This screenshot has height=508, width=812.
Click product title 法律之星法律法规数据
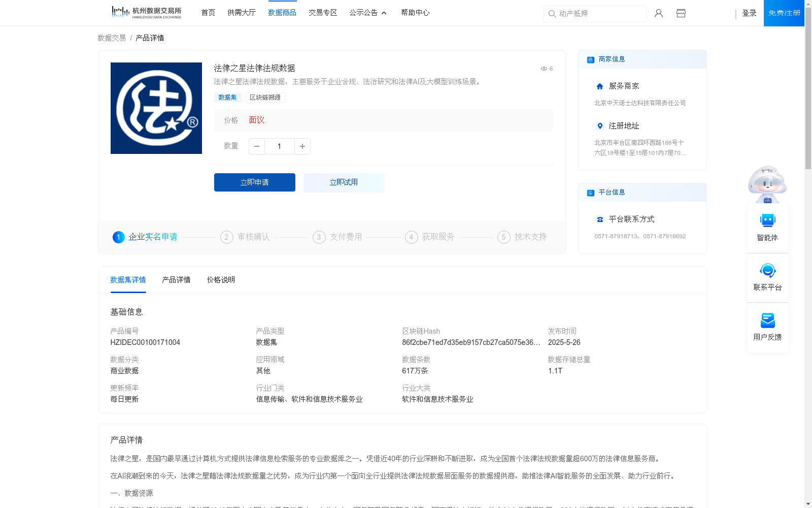pyautogui.click(x=254, y=68)
